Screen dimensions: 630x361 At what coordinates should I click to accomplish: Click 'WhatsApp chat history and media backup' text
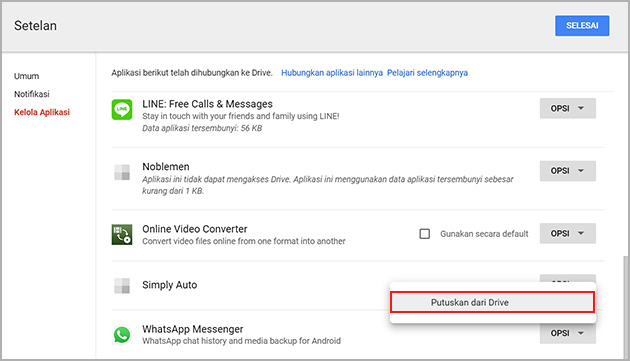[x=241, y=341]
